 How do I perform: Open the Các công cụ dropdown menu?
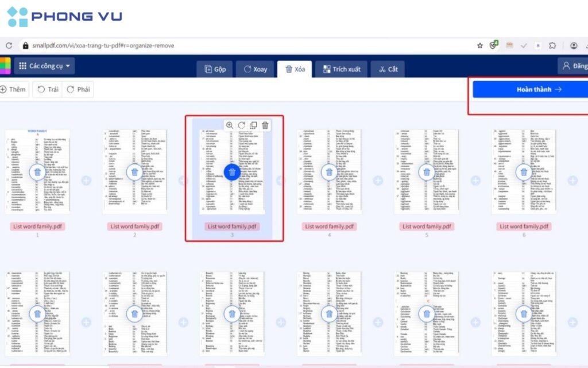[x=46, y=66]
